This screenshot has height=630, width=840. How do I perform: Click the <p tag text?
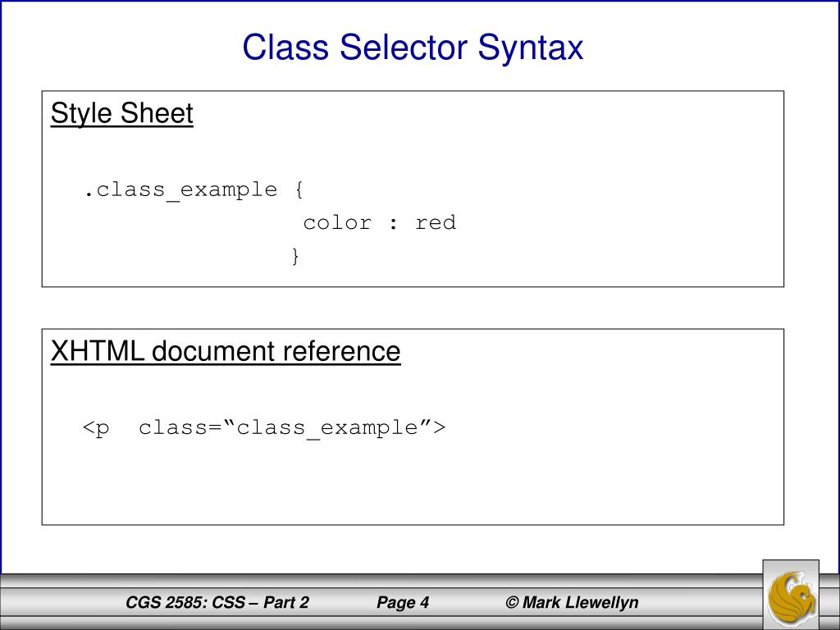(97, 428)
